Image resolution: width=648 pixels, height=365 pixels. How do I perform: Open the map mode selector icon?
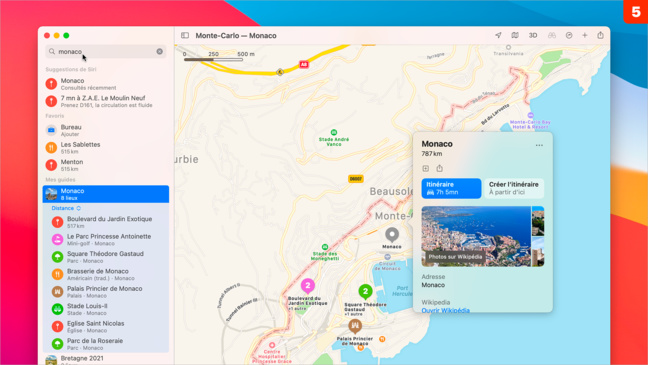click(x=515, y=36)
